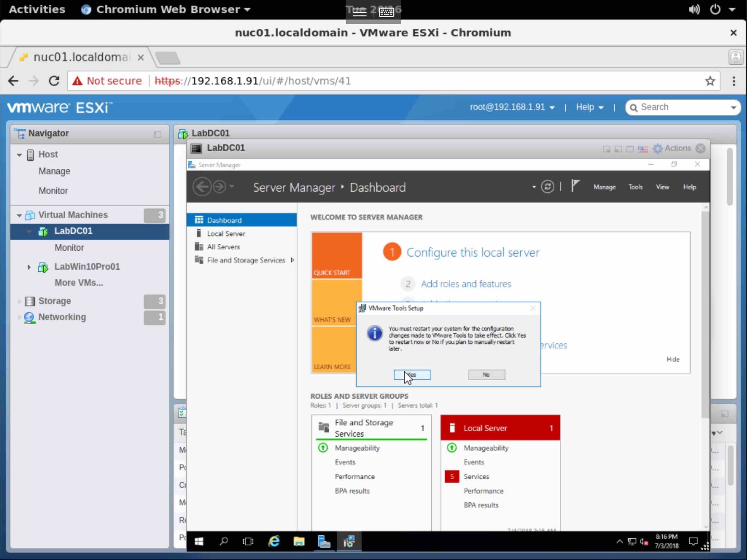The width and height of the screenshot is (747, 560).
Task: Click BPA results under File and Storage tile
Action: click(x=352, y=491)
